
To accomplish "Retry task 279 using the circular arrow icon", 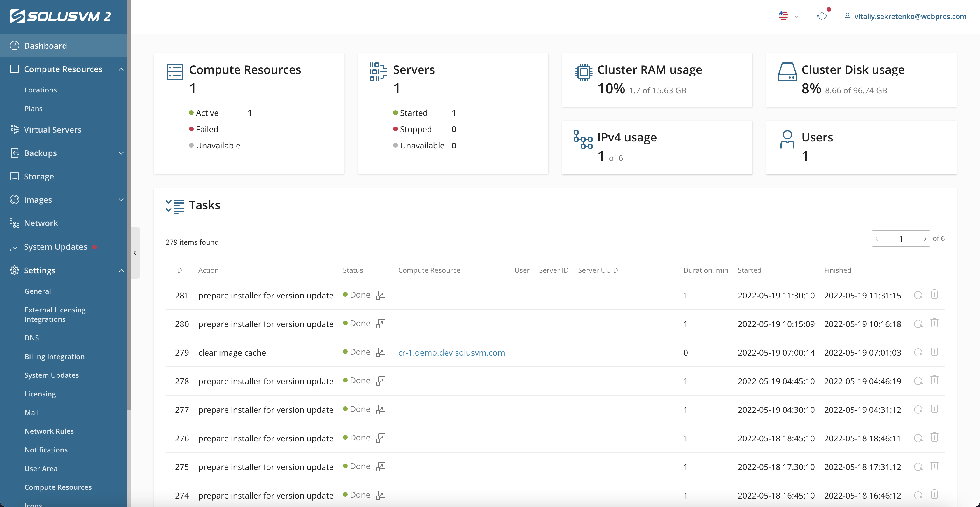I will click(x=918, y=352).
